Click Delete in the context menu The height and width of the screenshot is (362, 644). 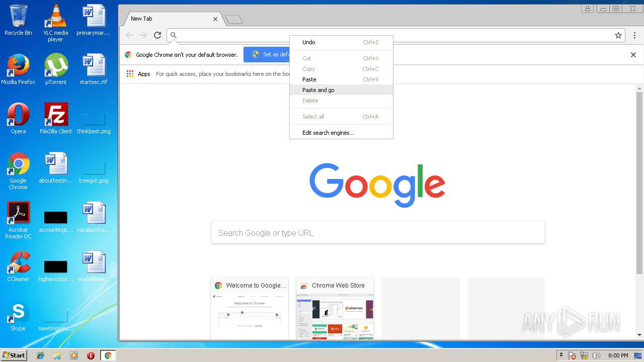pyautogui.click(x=341, y=101)
